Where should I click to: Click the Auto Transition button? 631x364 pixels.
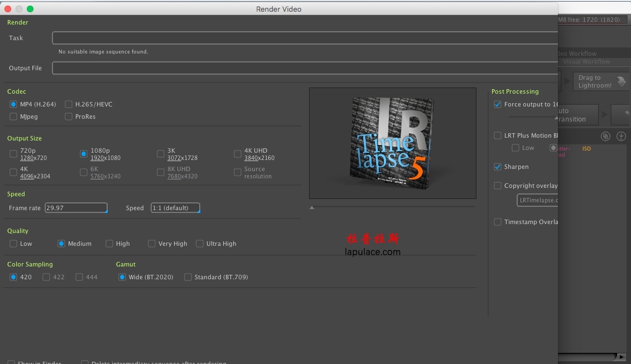(578, 115)
